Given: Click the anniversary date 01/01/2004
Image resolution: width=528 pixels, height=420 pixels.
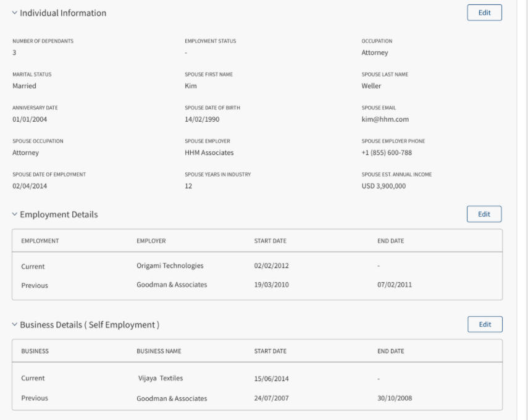Looking at the screenshot, I should (30, 119).
